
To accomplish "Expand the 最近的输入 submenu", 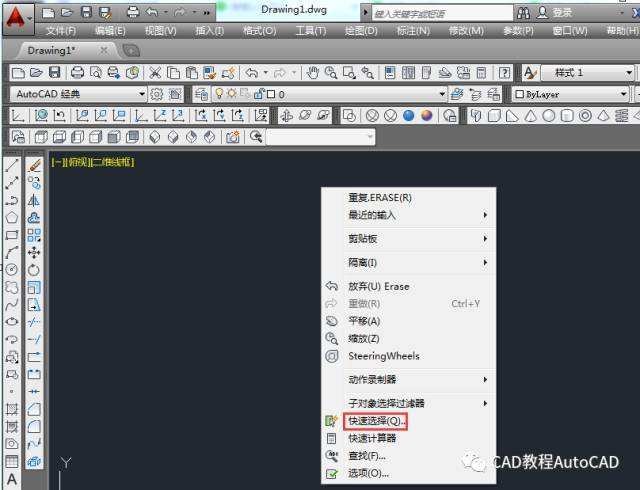I will [409, 215].
